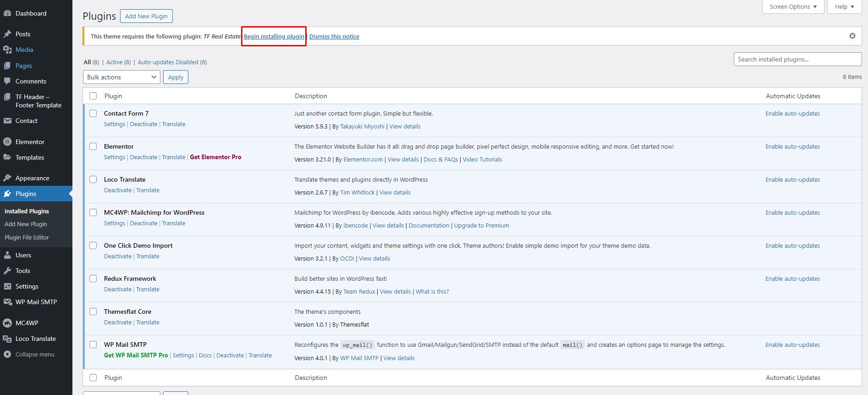The width and height of the screenshot is (868, 395).
Task: Enable auto-updates for Loco Translate
Action: pos(792,180)
